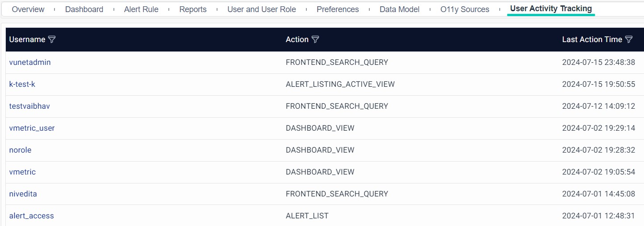
Task: Switch to the Preferences tab
Action: click(338, 9)
